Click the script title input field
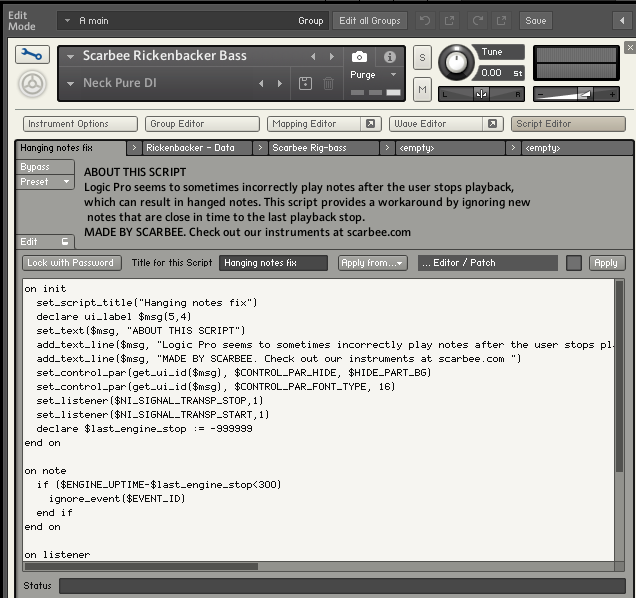Screen dimensions: 636x598 (273, 263)
